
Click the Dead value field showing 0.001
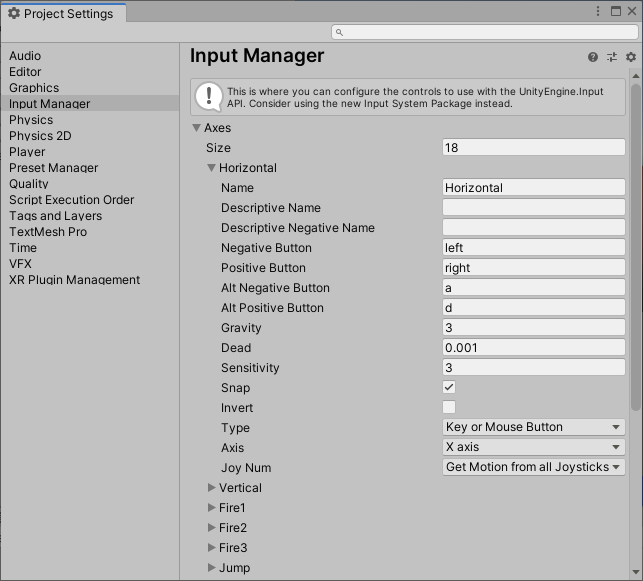[x=534, y=347]
